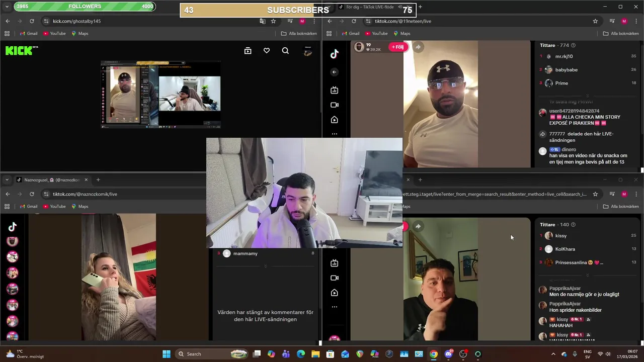Viewport: 644px width, 362px height.
Task: Open Alla bokmärken folder in bottom-right window
Action: click(x=621, y=207)
